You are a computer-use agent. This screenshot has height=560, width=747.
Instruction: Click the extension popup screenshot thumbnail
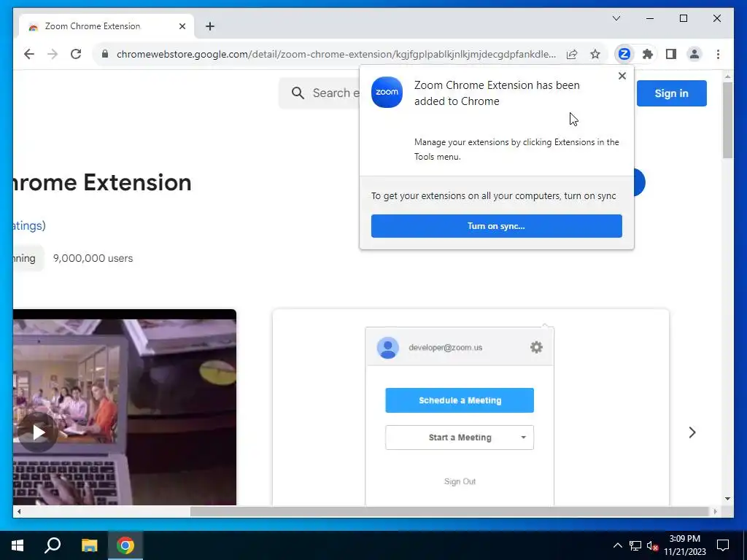(471, 408)
